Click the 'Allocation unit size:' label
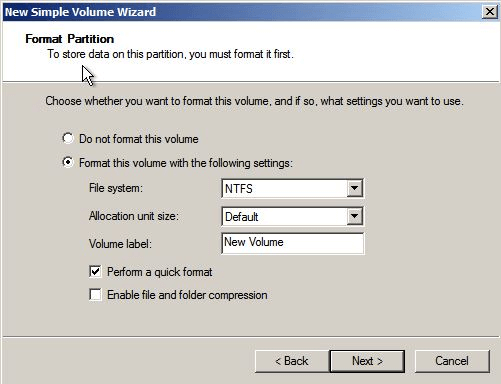 [x=134, y=216]
